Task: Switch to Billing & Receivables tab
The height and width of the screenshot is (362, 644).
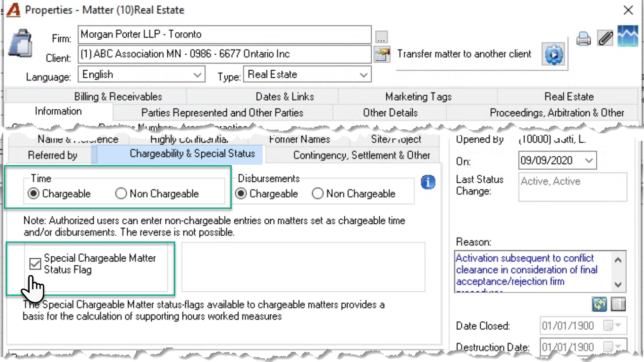Action: pos(118,96)
